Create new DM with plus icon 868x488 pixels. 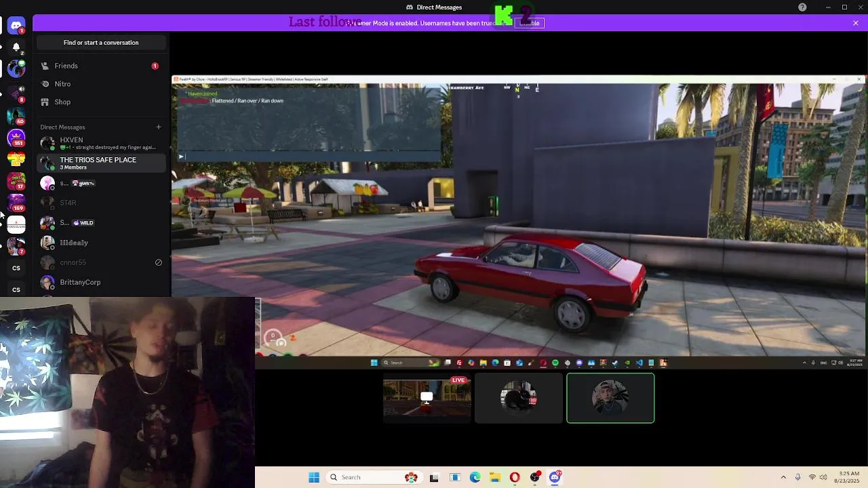[x=159, y=127]
